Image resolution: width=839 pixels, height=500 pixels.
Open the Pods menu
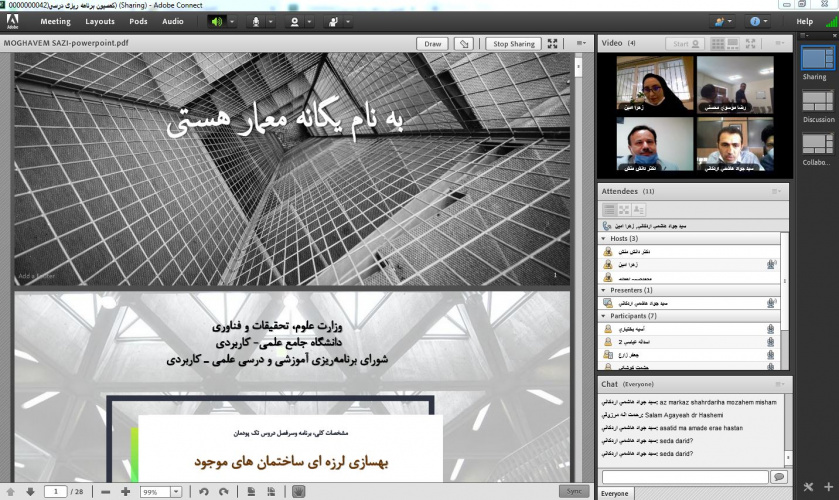(138, 21)
